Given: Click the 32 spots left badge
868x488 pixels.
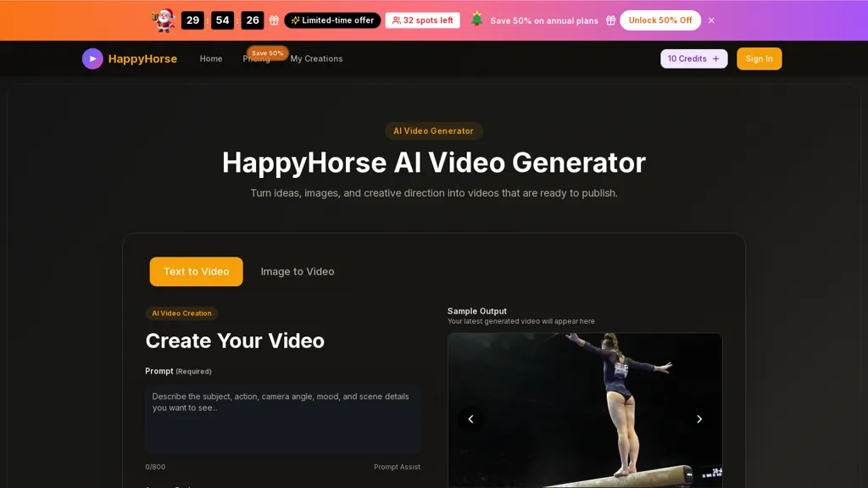Looking at the screenshot, I should click(422, 20).
